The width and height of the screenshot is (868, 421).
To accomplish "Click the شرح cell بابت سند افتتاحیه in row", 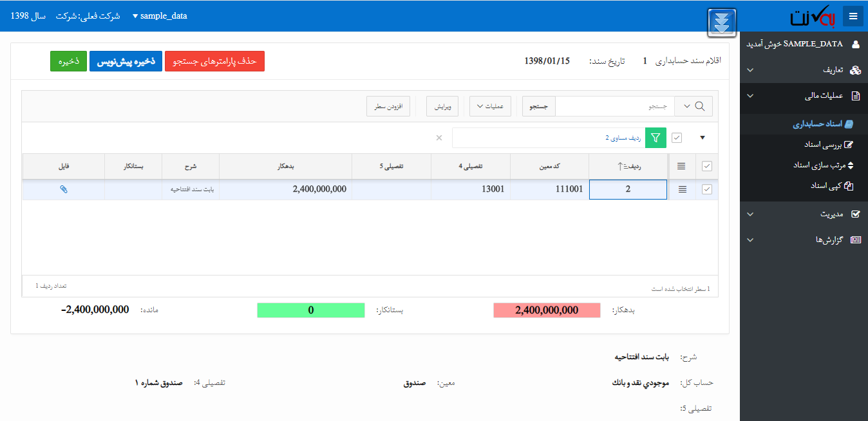I will tap(191, 189).
